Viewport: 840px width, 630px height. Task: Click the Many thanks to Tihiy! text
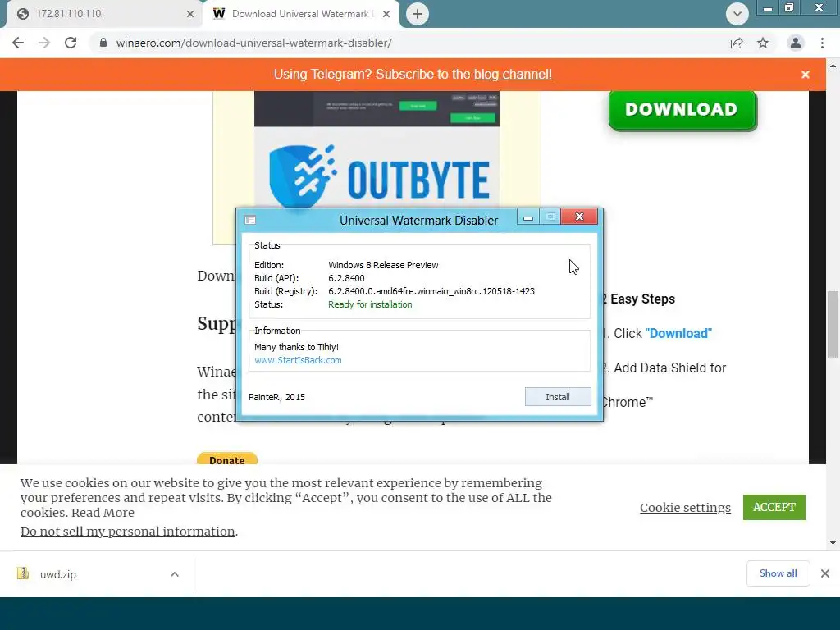click(x=296, y=347)
